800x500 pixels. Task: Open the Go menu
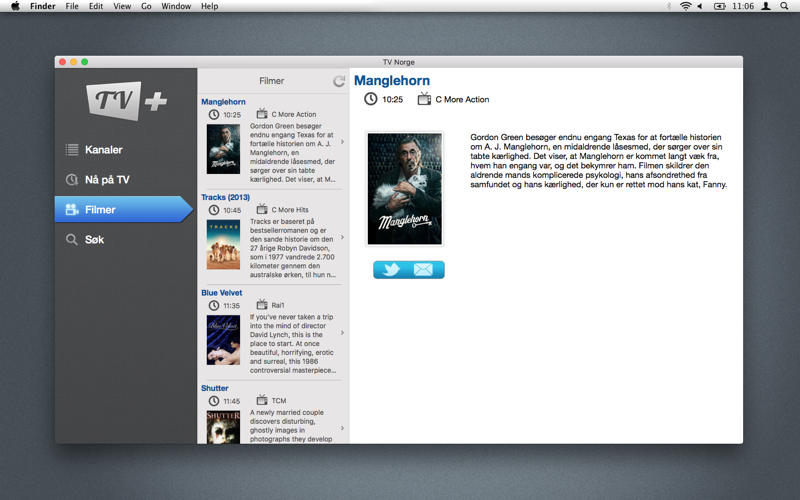pos(146,6)
